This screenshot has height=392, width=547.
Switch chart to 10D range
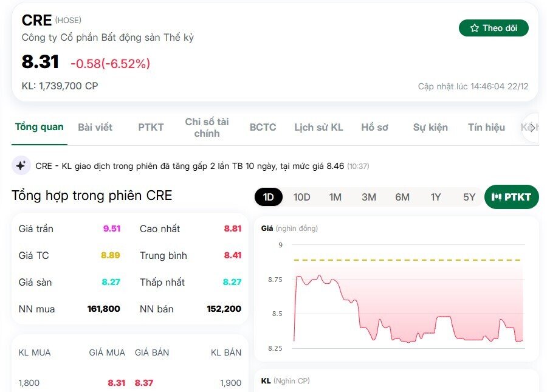pos(302,197)
